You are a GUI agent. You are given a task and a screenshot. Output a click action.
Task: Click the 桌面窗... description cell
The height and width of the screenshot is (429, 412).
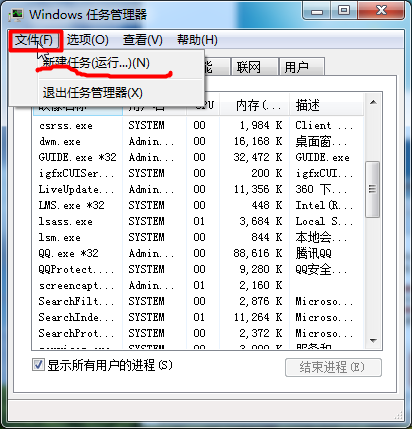(321, 142)
